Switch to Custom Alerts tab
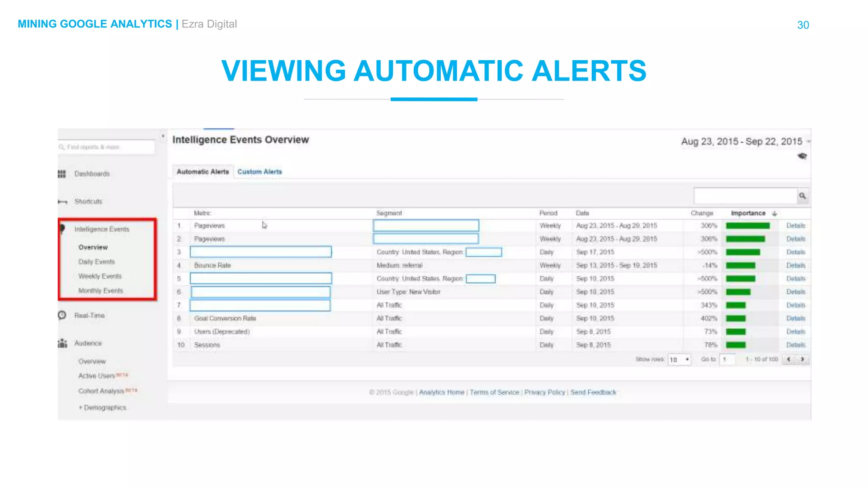 click(x=259, y=172)
